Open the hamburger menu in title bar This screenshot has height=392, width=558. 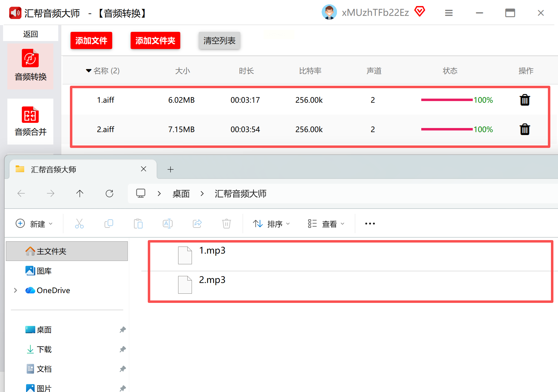tap(449, 13)
